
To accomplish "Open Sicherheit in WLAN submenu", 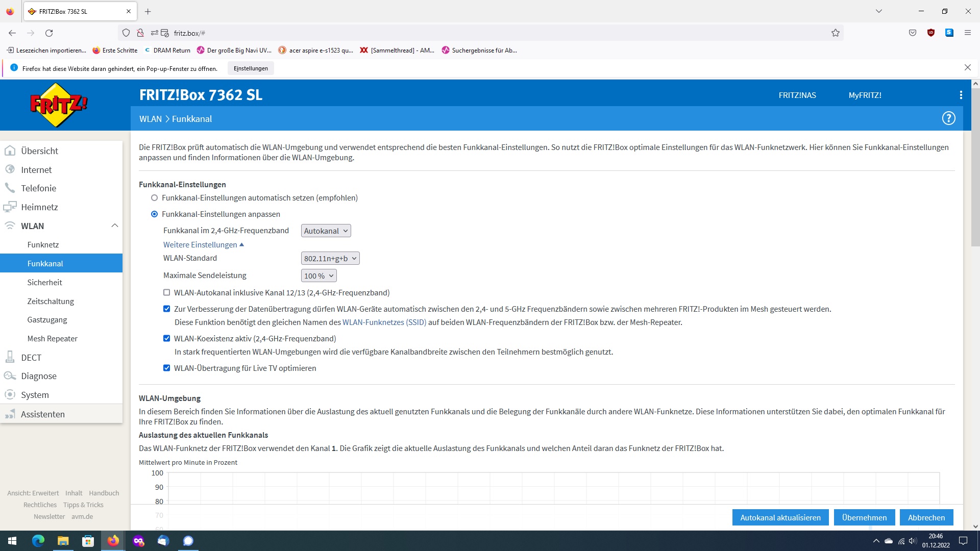I will pyautogui.click(x=44, y=283).
